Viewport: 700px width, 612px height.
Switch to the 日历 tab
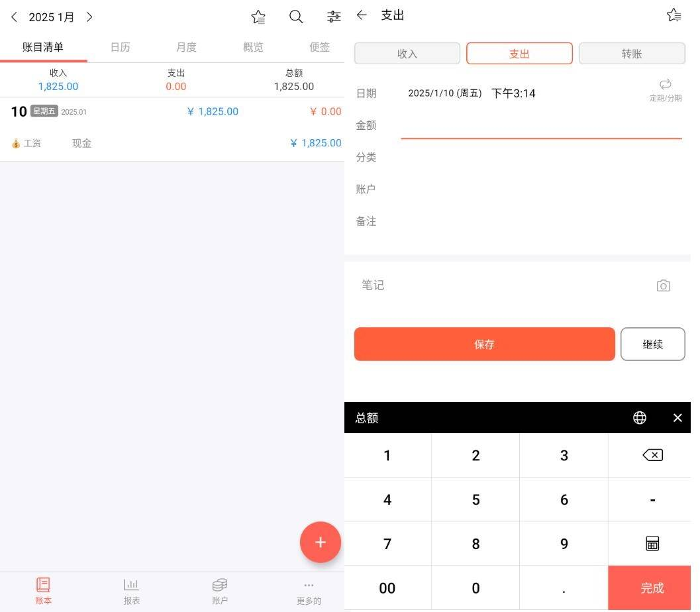[120, 47]
